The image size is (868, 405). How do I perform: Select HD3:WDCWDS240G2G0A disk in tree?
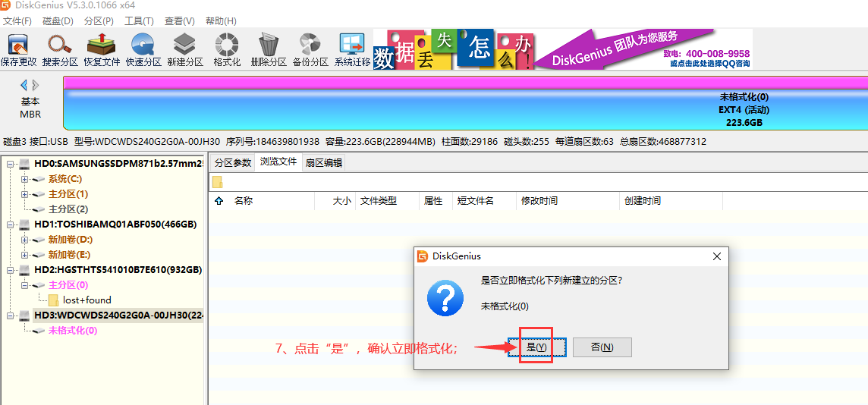pyautogui.click(x=118, y=316)
